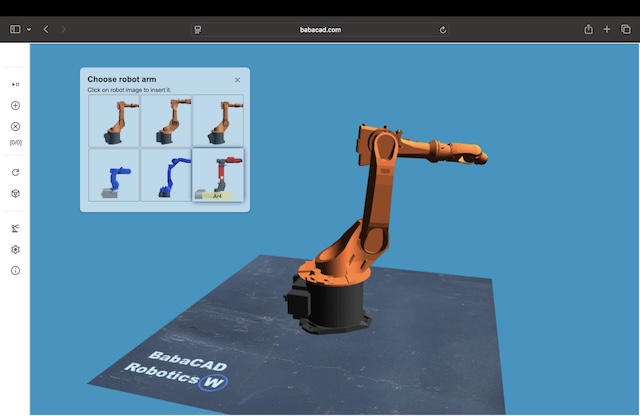
Task: Click the reset rotate-arrow icon in sidebar
Action: point(16,172)
